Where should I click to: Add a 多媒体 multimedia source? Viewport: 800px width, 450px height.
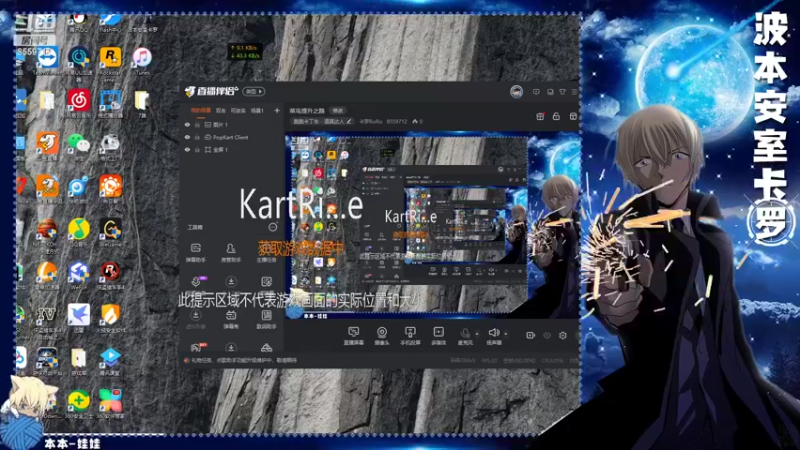click(x=438, y=336)
